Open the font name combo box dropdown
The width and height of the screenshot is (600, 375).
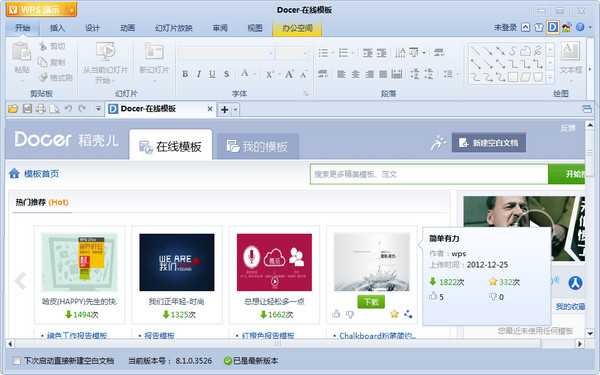(x=271, y=53)
